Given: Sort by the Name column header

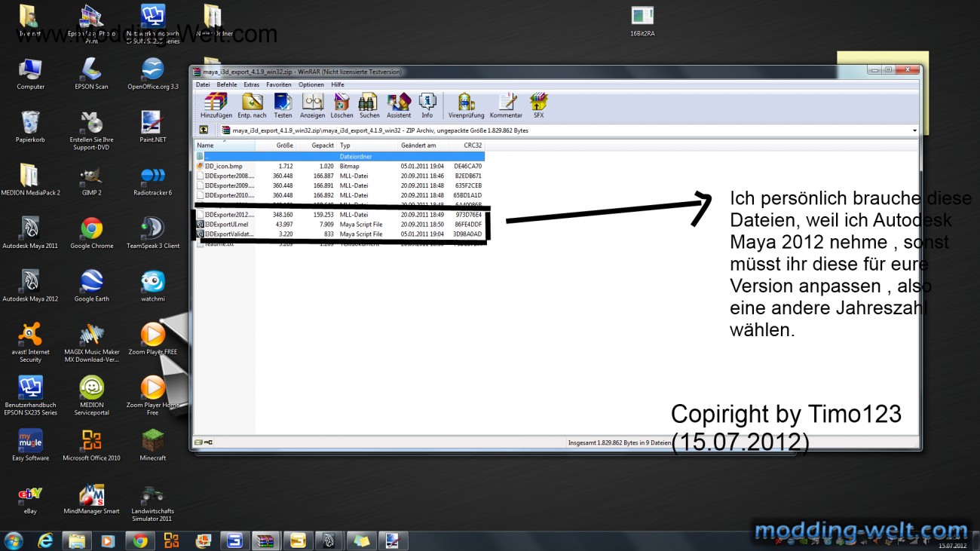Looking at the screenshot, I should click(x=225, y=145).
